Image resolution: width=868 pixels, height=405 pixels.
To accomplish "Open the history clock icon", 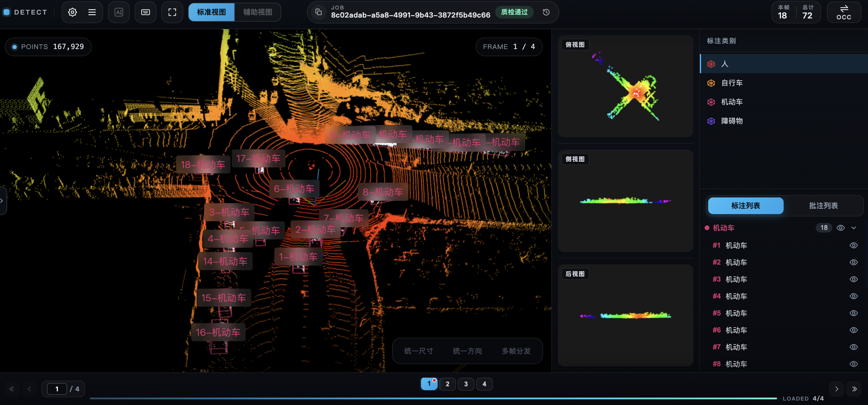I will [x=546, y=12].
